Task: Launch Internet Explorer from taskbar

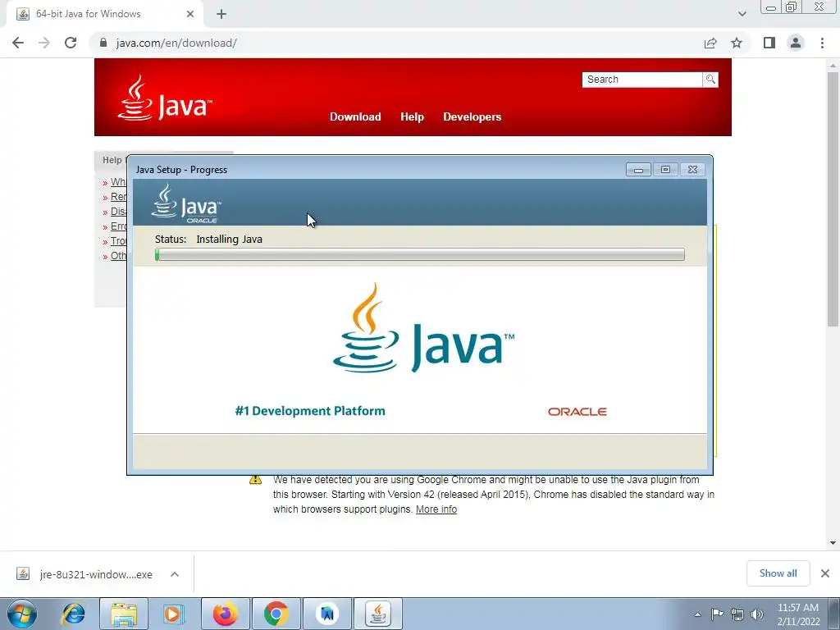Action: [73, 614]
